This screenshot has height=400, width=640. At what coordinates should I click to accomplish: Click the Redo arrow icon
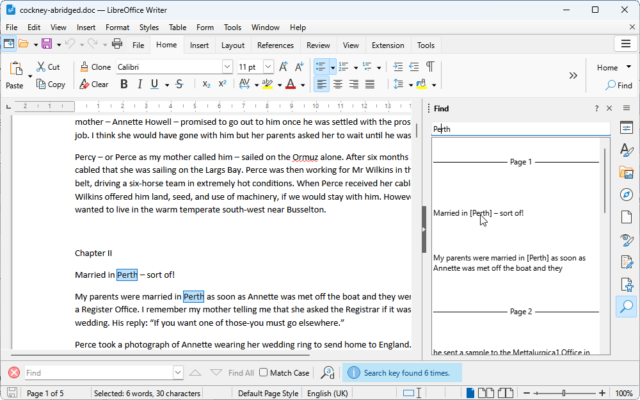point(93,44)
